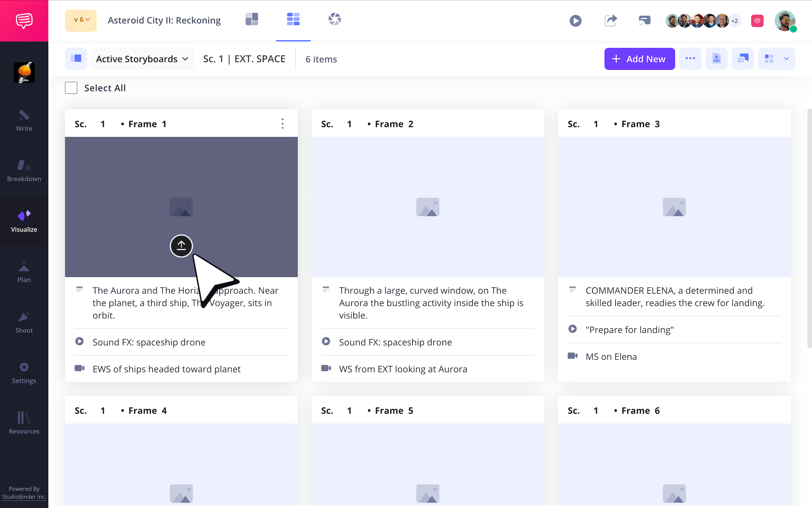
Task: Open the Shoot section in the sidebar
Action: [x=24, y=322]
